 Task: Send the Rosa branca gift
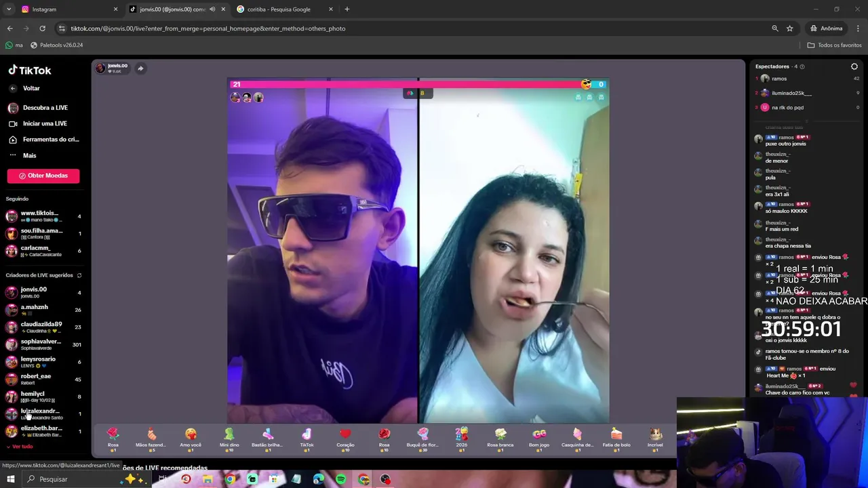[x=500, y=439]
